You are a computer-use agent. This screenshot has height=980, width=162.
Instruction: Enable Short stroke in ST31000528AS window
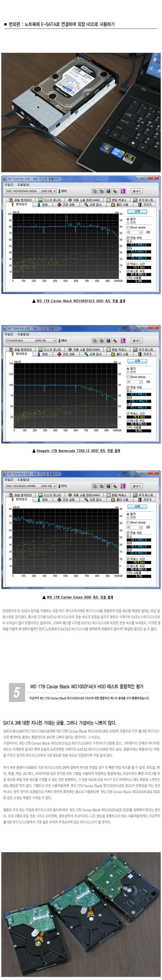(128, 377)
